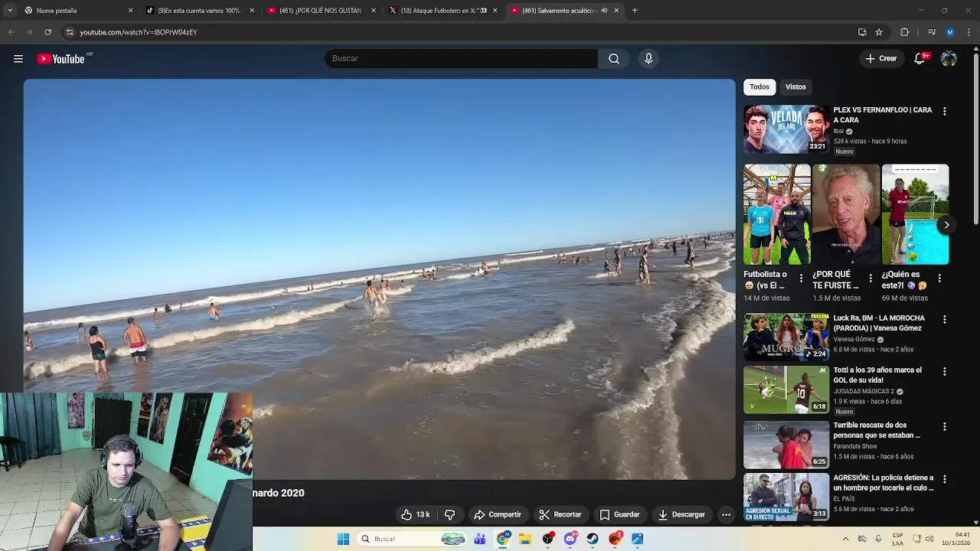The image size is (980, 551).
Task: Open the account avatar menu
Action: pos(949,59)
